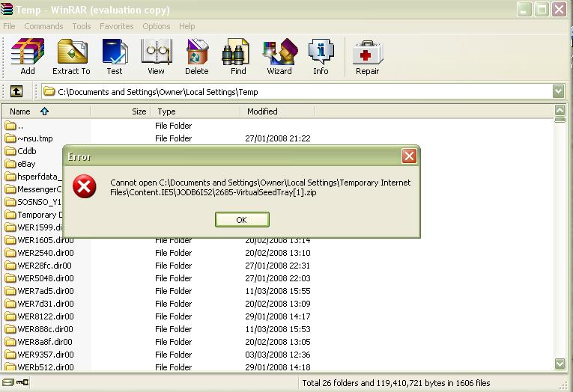This screenshot has height=392, width=573.
Task: Select the eBay folder name
Action: click(x=26, y=164)
